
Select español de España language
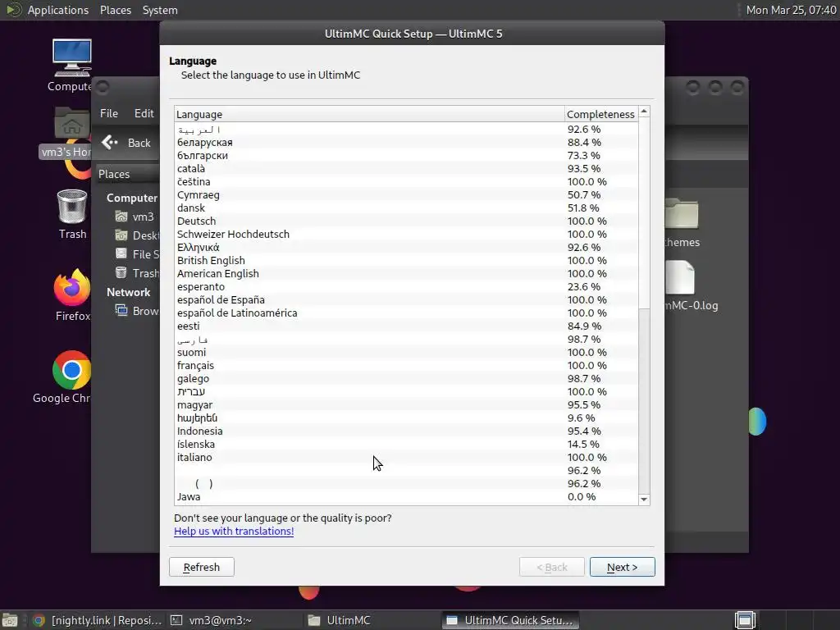click(406, 299)
